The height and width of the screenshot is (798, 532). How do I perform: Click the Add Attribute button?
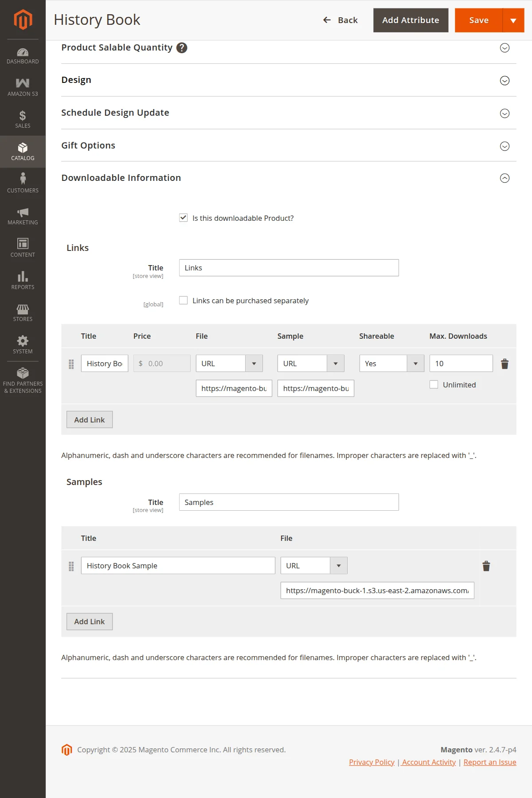point(411,20)
